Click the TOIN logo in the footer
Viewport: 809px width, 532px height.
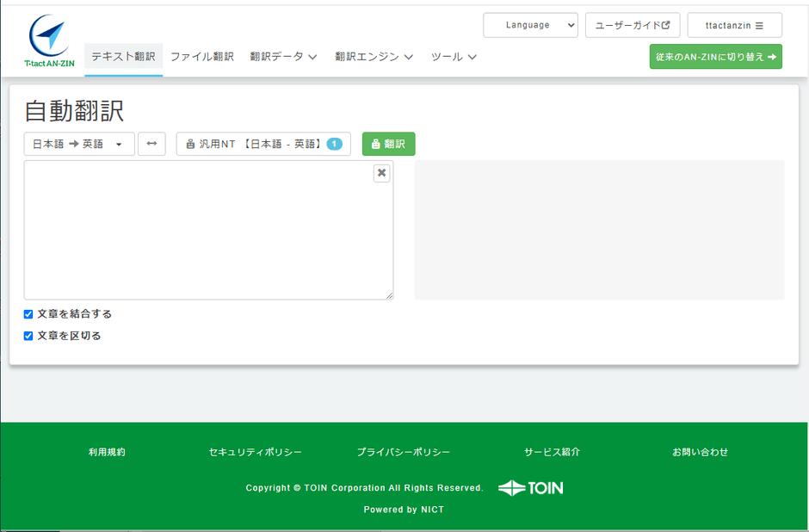pyautogui.click(x=531, y=488)
